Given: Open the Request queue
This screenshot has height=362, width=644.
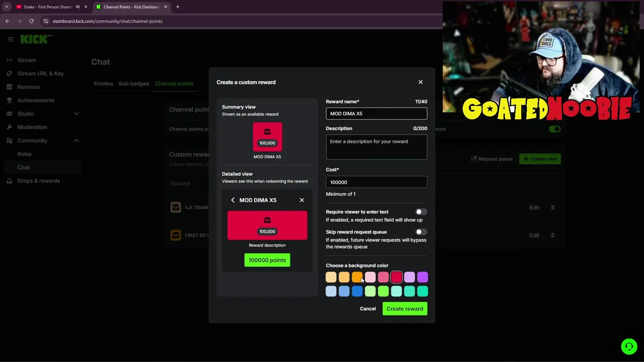Looking at the screenshot, I should (x=492, y=159).
